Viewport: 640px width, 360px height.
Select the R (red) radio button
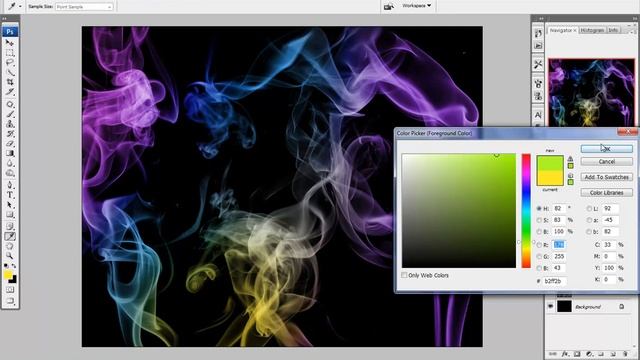(x=539, y=245)
